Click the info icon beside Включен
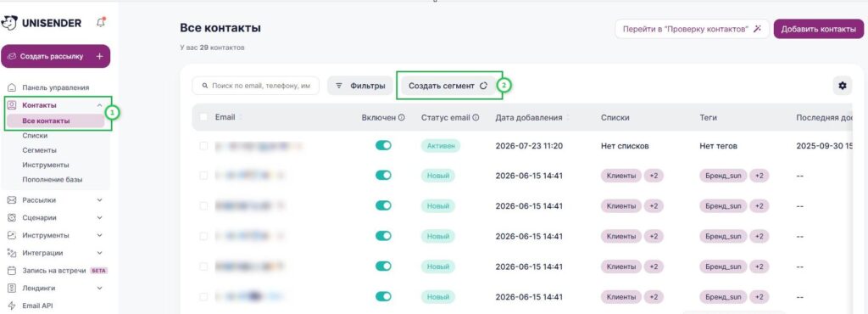This screenshot has height=314, width=868. (401, 117)
